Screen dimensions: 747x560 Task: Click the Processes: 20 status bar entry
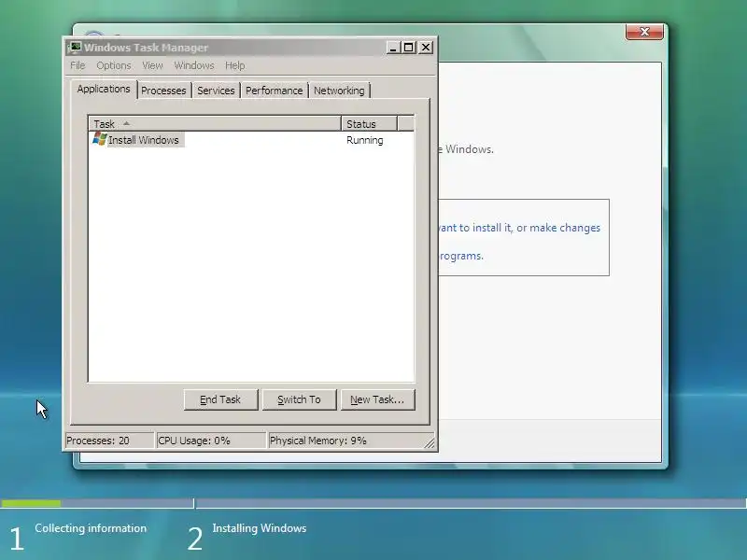pyautogui.click(x=108, y=441)
